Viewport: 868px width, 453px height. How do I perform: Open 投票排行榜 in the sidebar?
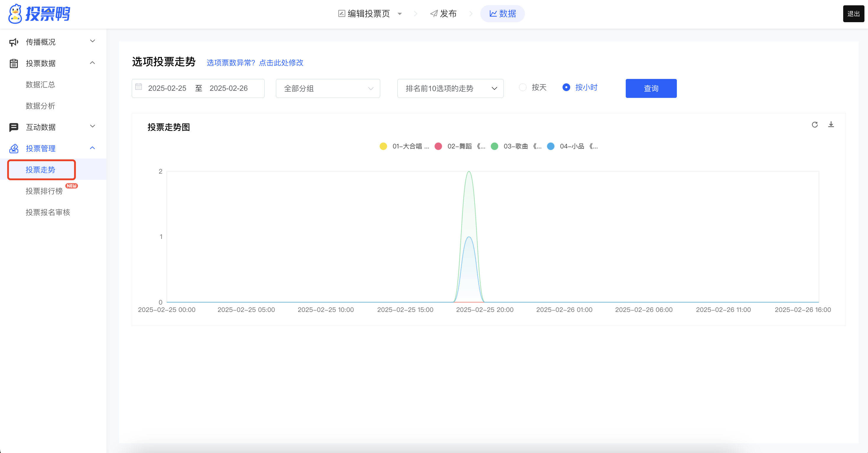pos(44,191)
